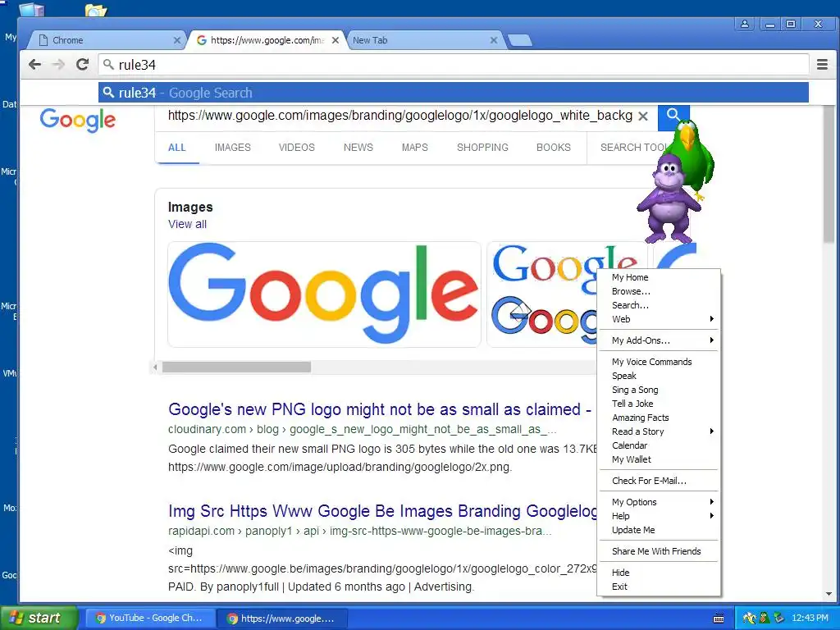This screenshot has width=840, height=630.
Task: Click the page vertical scrollbar thumb
Action: (829, 174)
